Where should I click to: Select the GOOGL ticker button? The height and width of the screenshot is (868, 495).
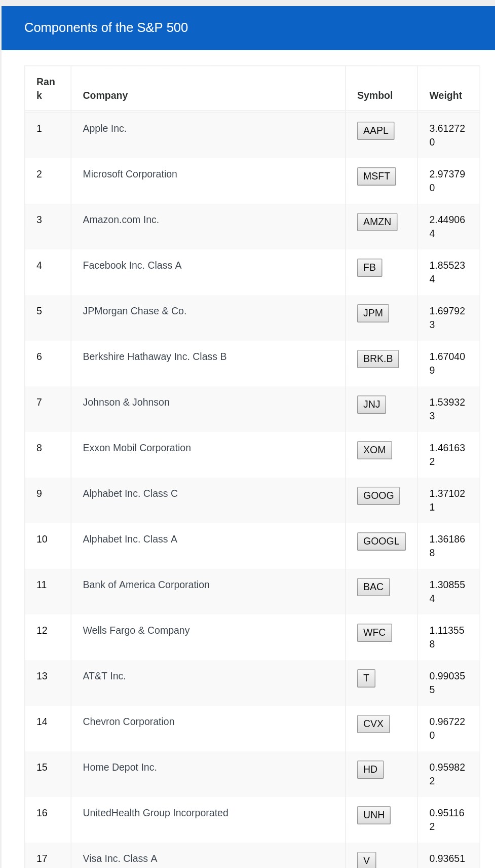pos(381,541)
